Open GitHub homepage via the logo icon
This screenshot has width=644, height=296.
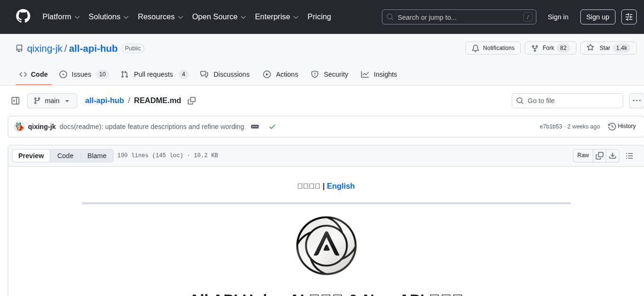click(23, 17)
